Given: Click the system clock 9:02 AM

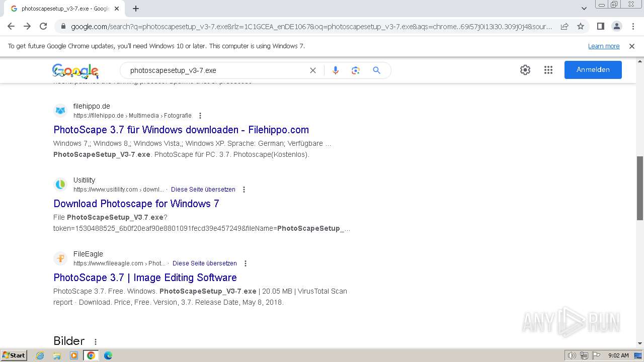Looking at the screenshot, I should click(618, 355).
